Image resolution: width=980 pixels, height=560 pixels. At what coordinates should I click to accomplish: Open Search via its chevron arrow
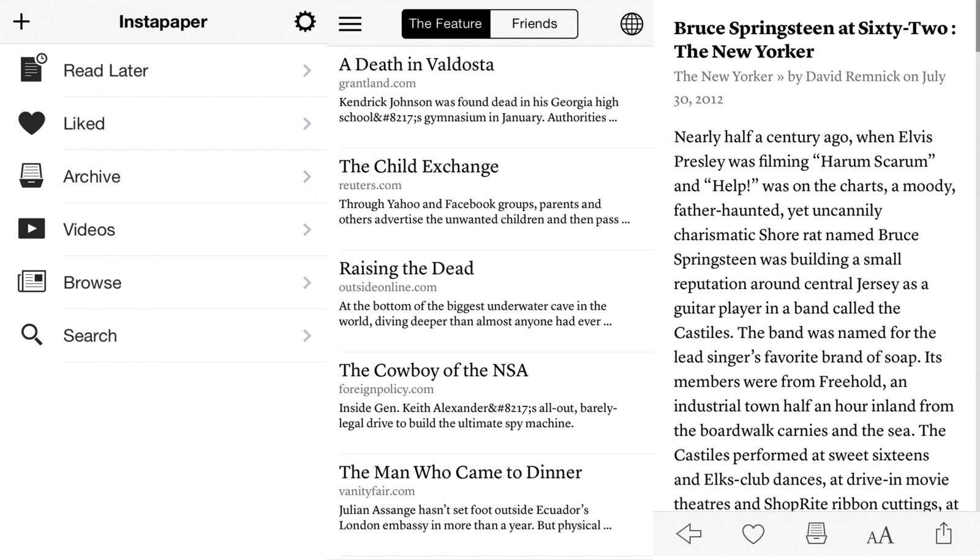click(x=307, y=335)
